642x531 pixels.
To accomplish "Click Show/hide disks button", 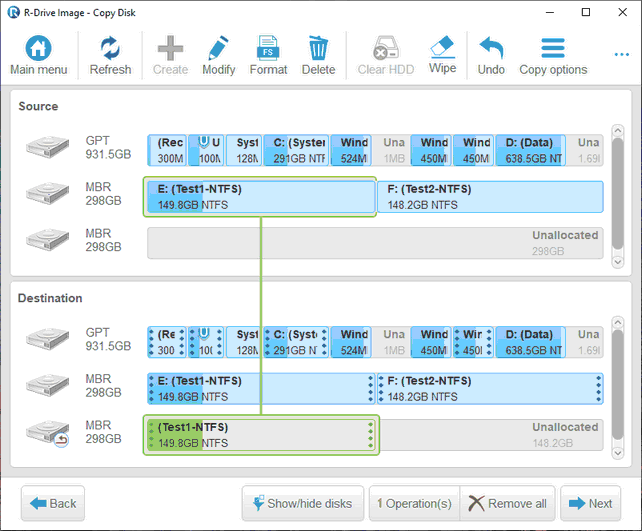I will point(303,503).
